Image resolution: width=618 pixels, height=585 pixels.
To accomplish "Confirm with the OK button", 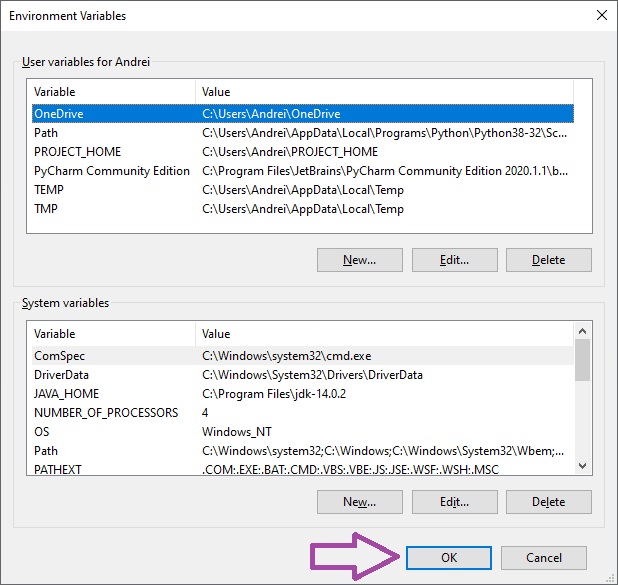I will coord(449,557).
